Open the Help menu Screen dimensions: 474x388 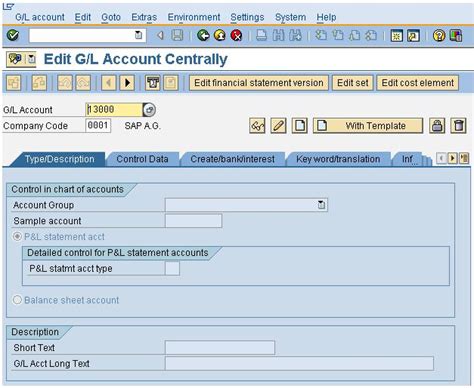tap(326, 17)
